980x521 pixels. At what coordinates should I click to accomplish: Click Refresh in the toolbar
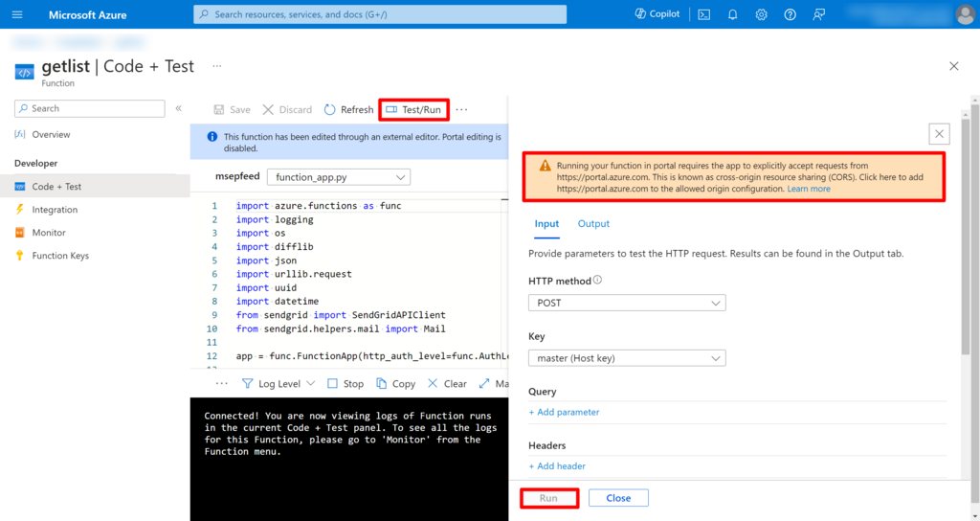point(349,110)
